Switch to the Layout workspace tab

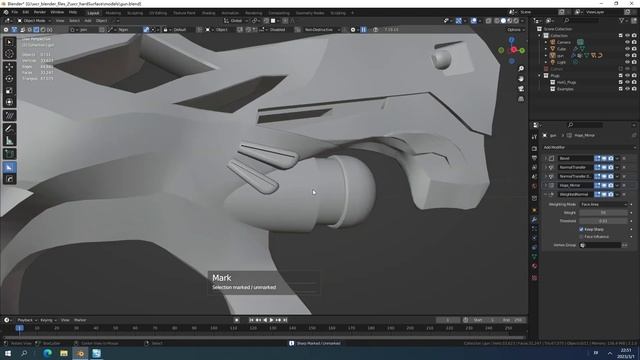93,13
